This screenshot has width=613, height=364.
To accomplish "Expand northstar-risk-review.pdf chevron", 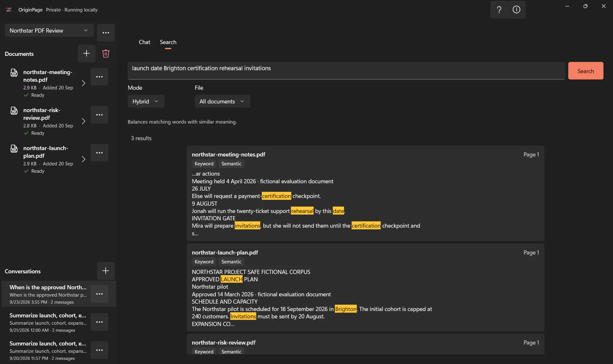I will [83, 121].
